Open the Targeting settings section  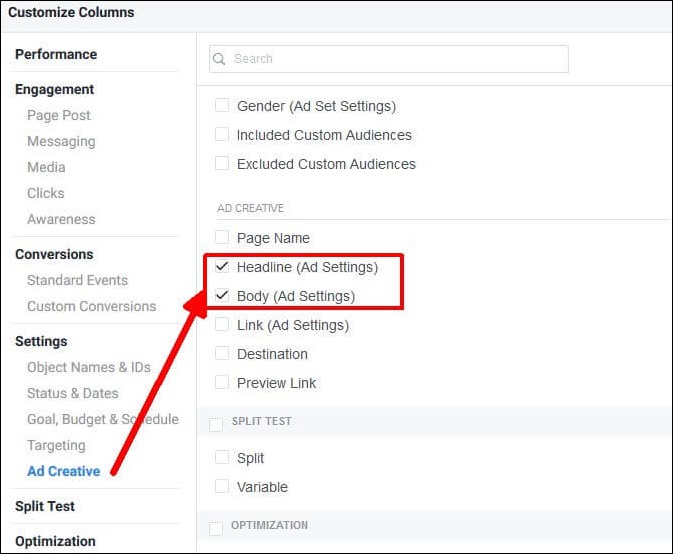(x=56, y=445)
